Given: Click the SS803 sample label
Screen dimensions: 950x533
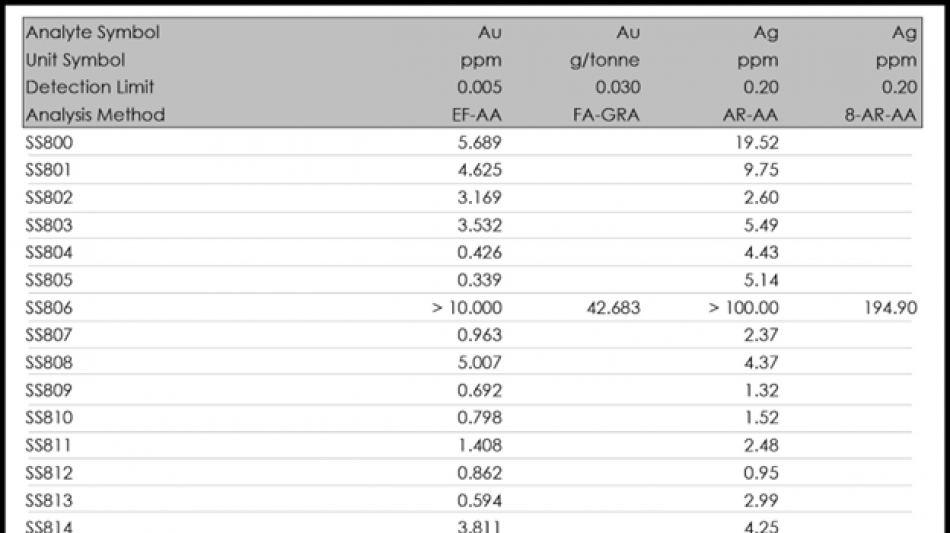Looking at the screenshot, I should [49, 225].
